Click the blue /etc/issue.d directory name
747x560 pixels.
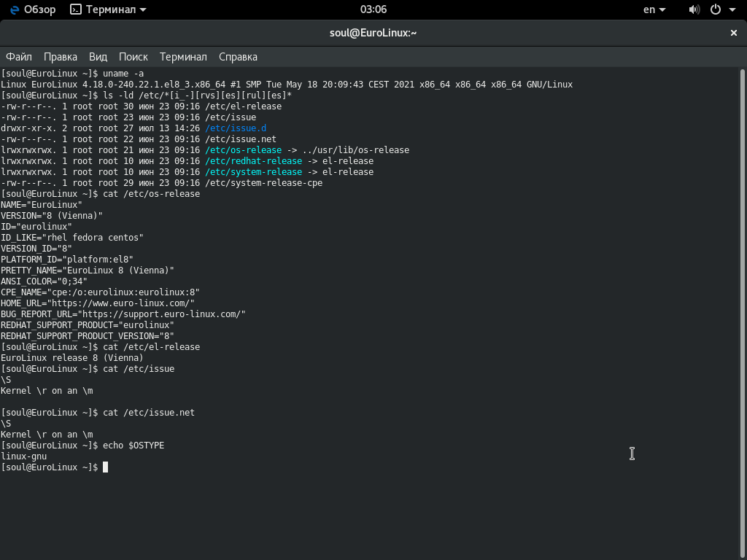[x=236, y=128]
